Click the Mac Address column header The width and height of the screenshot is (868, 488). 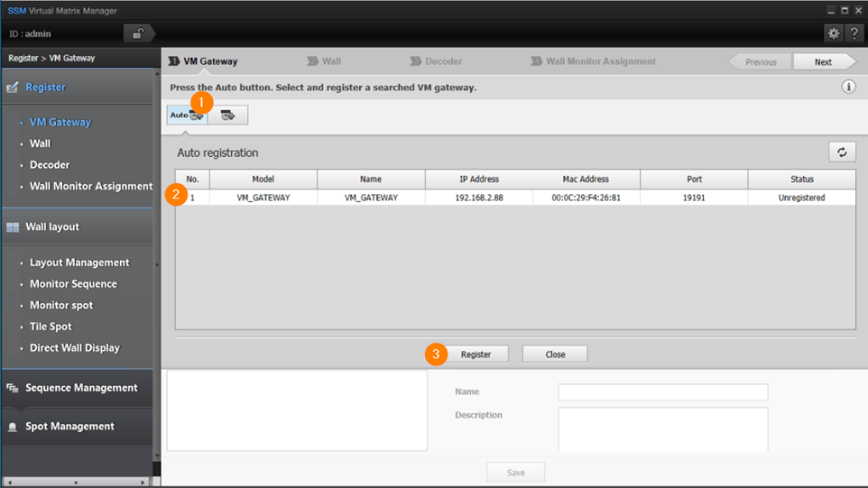point(586,180)
